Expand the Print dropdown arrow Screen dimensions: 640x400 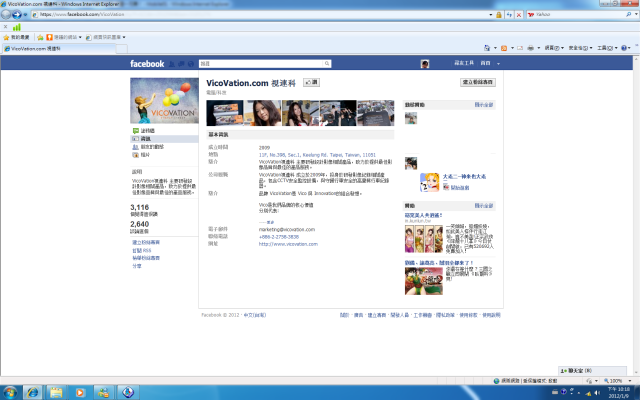click(x=538, y=48)
